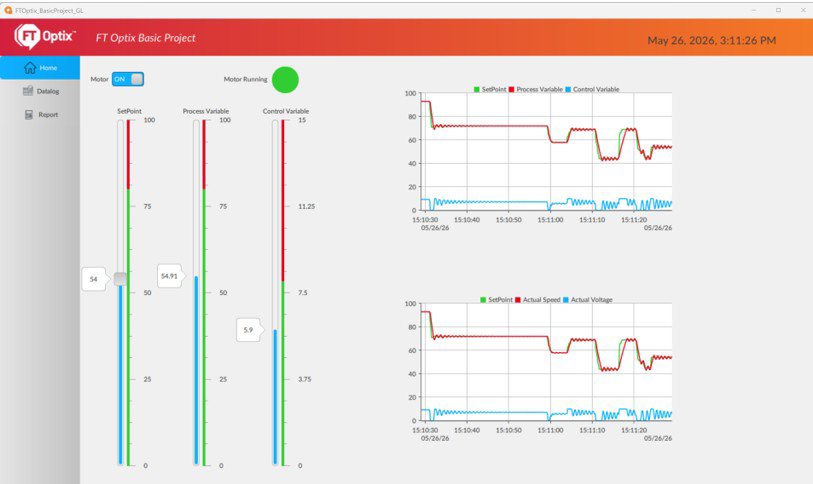813x484 pixels.
Task: Click the Control Variable 5.9 value label
Action: (248, 330)
